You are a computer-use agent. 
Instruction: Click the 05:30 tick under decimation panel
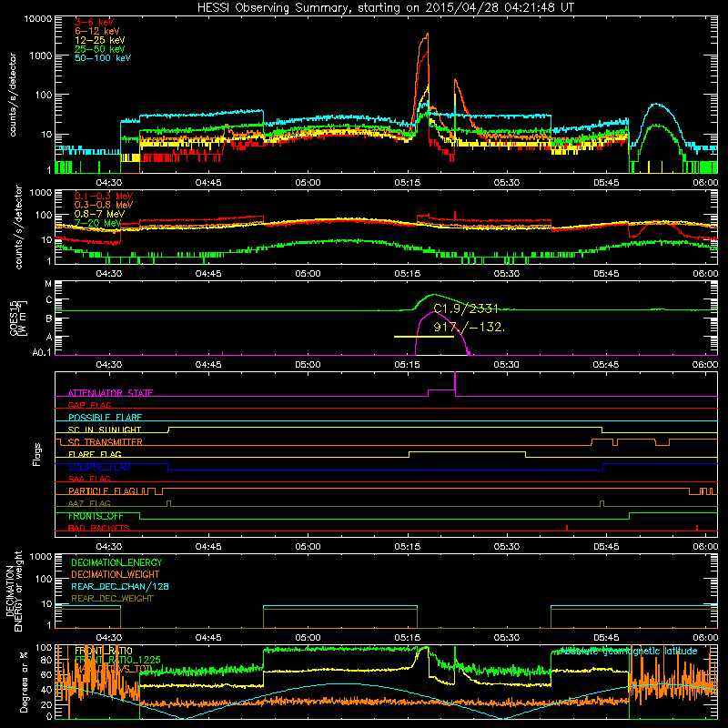507,638
